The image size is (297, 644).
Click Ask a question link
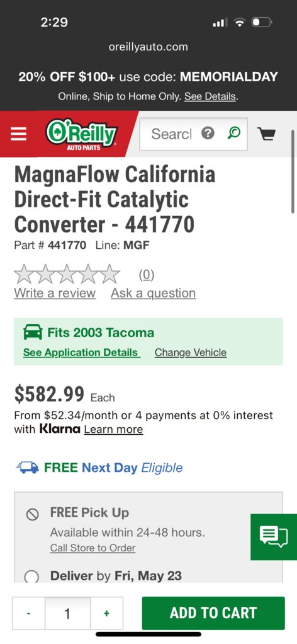(x=154, y=293)
